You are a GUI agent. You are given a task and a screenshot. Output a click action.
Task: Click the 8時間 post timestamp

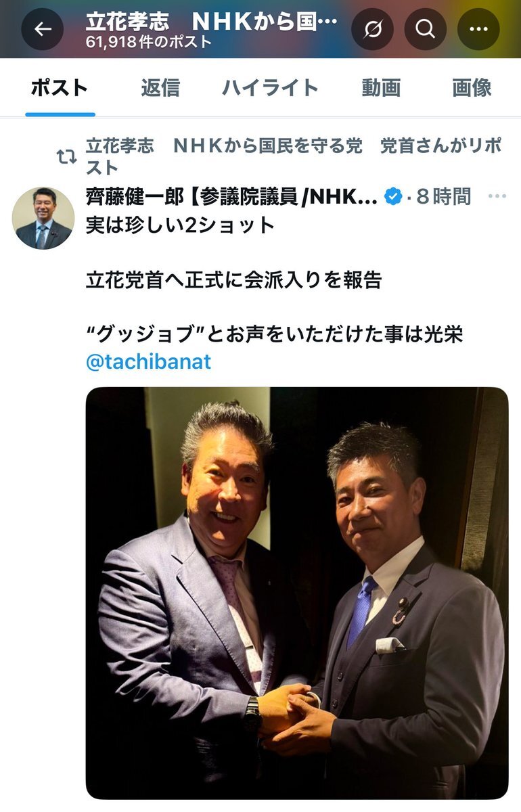pyautogui.click(x=444, y=197)
